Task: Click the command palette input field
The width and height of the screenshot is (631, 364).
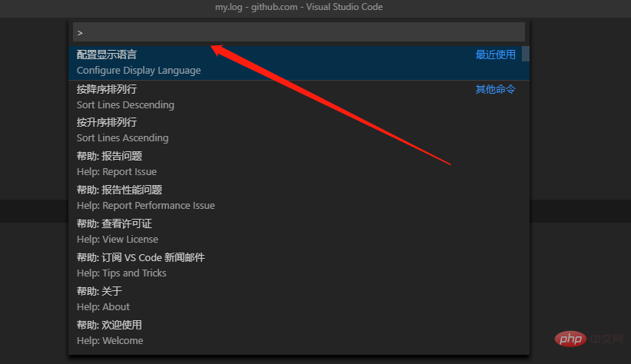Action: (x=299, y=32)
